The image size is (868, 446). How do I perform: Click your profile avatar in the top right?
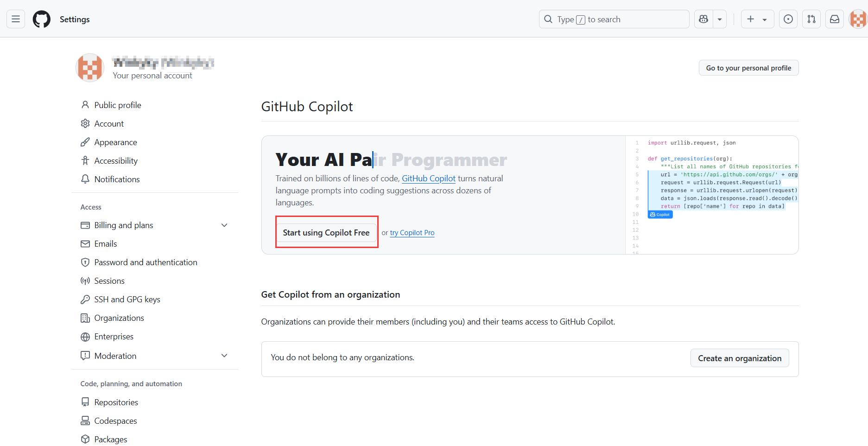pyautogui.click(x=858, y=19)
